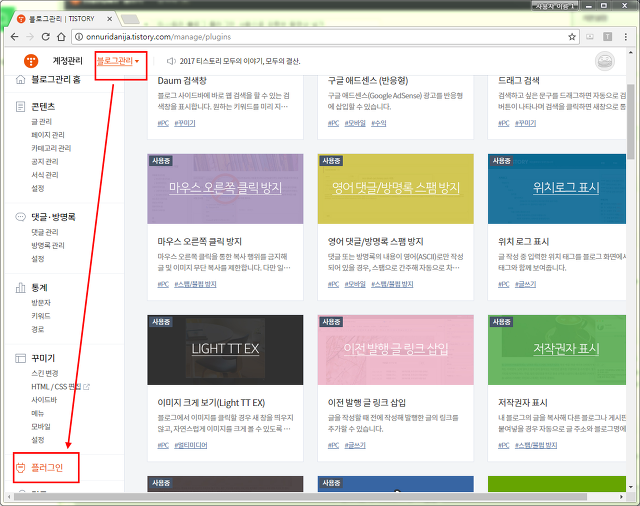
Task: Open 스킨 변경 under 꾸미기
Action: point(44,373)
